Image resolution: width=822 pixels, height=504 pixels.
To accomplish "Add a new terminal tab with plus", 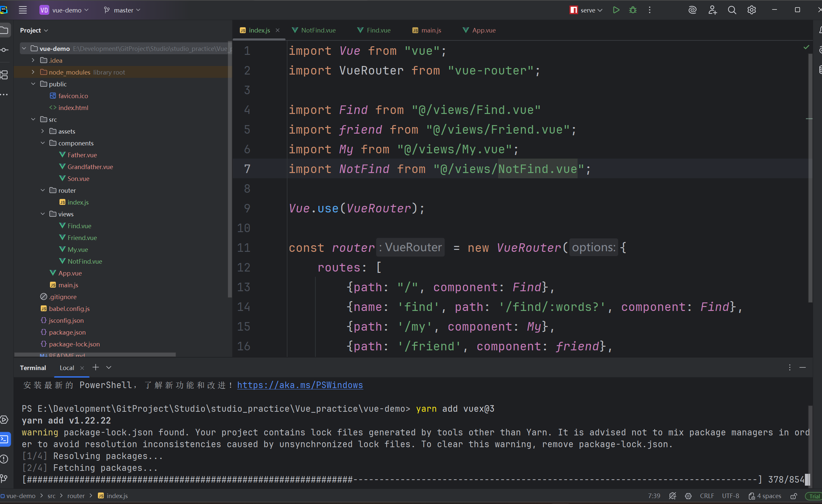I will [96, 367].
